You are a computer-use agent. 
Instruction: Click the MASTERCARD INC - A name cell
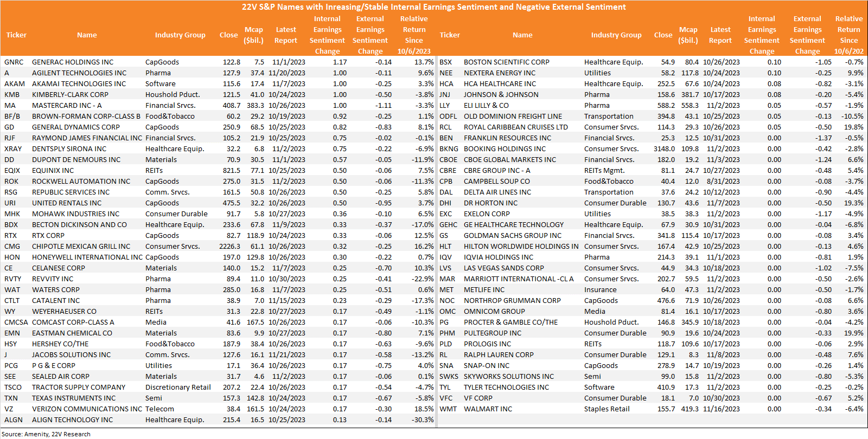coord(67,106)
